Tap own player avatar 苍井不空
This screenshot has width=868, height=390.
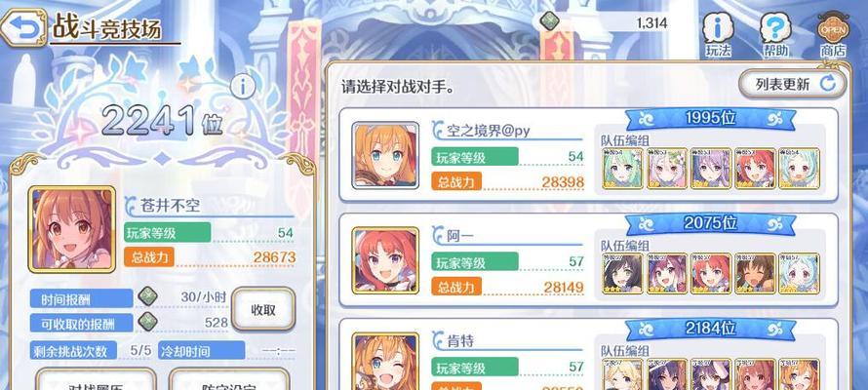(x=72, y=229)
